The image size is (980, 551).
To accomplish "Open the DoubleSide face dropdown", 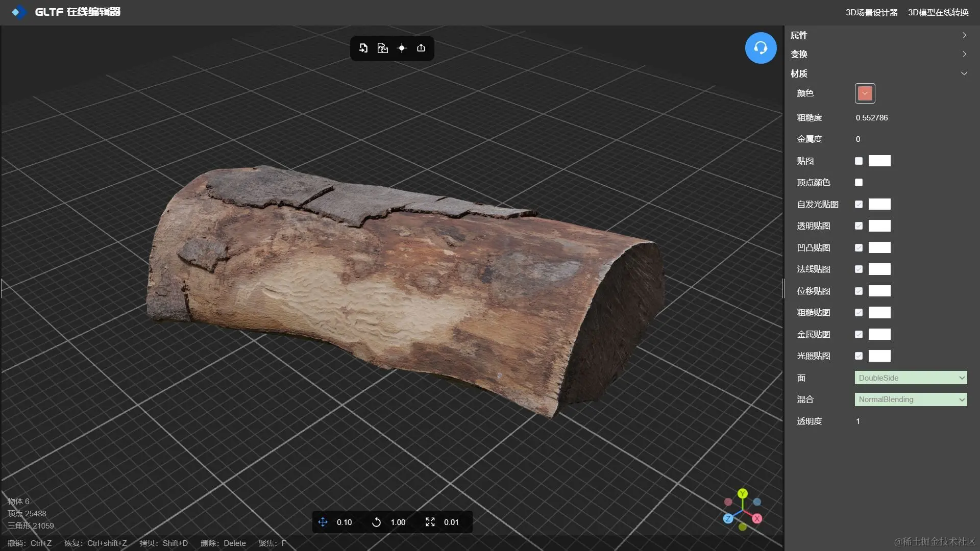I will [x=911, y=378].
